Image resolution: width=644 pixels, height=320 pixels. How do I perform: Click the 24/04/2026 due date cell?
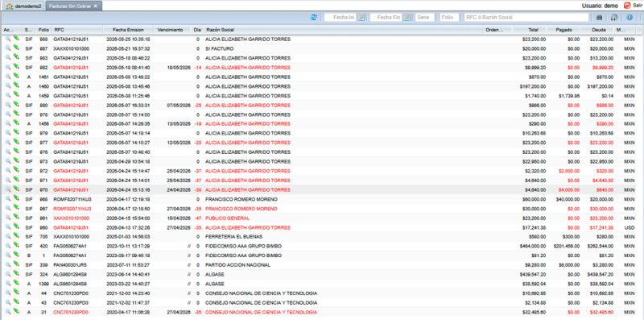coord(179,190)
